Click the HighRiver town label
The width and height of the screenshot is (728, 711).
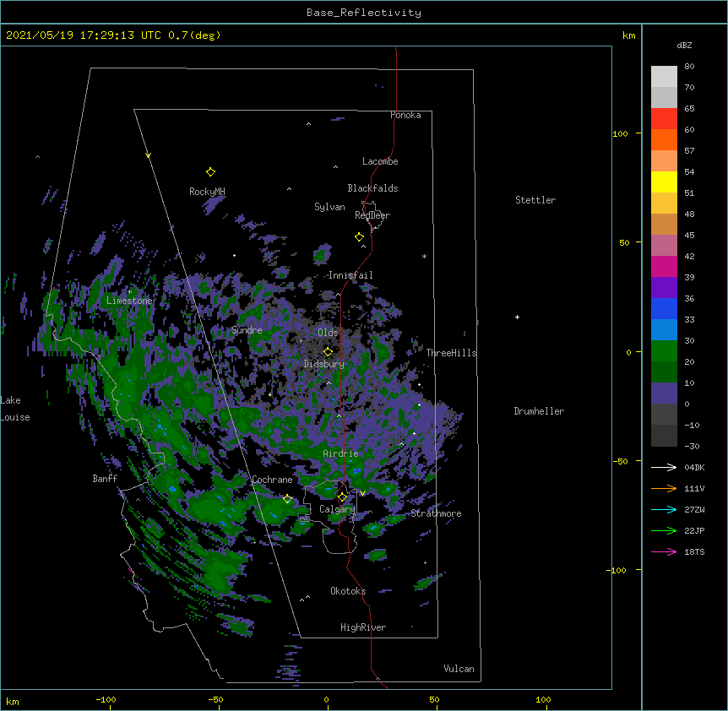[x=363, y=627]
